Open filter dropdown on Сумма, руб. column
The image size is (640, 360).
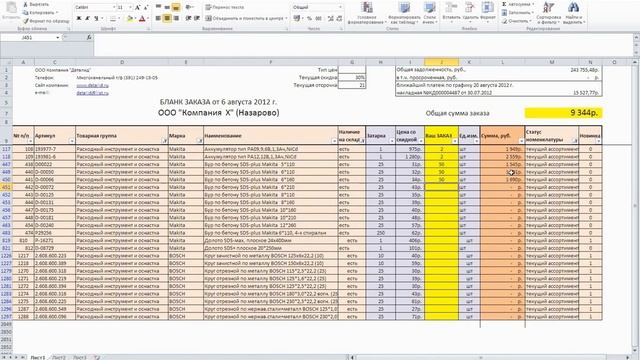click(521, 141)
